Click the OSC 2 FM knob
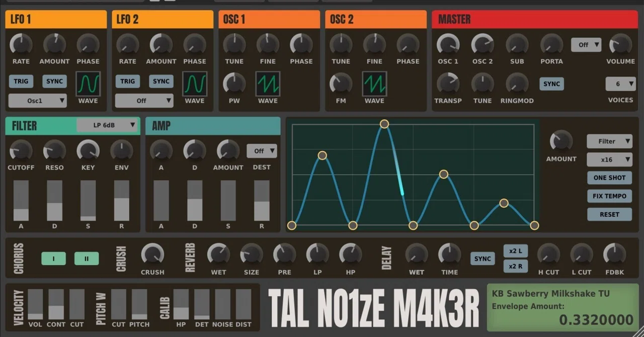The image size is (644, 337). (341, 83)
